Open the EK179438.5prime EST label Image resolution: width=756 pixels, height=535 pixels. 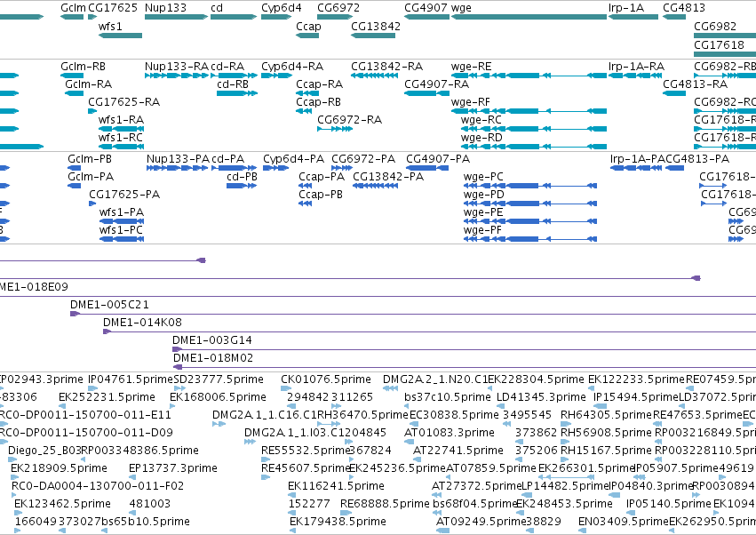tap(338, 522)
